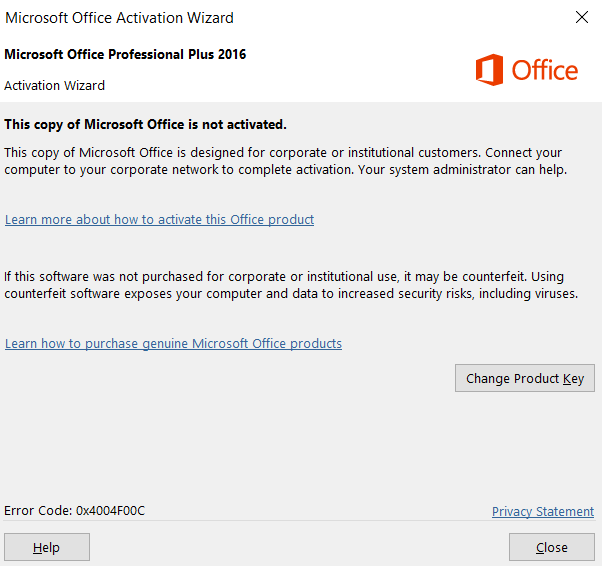Click the orange Office logo icon
The height and width of the screenshot is (566, 602).
pyautogui.click(x=489, y=70)
